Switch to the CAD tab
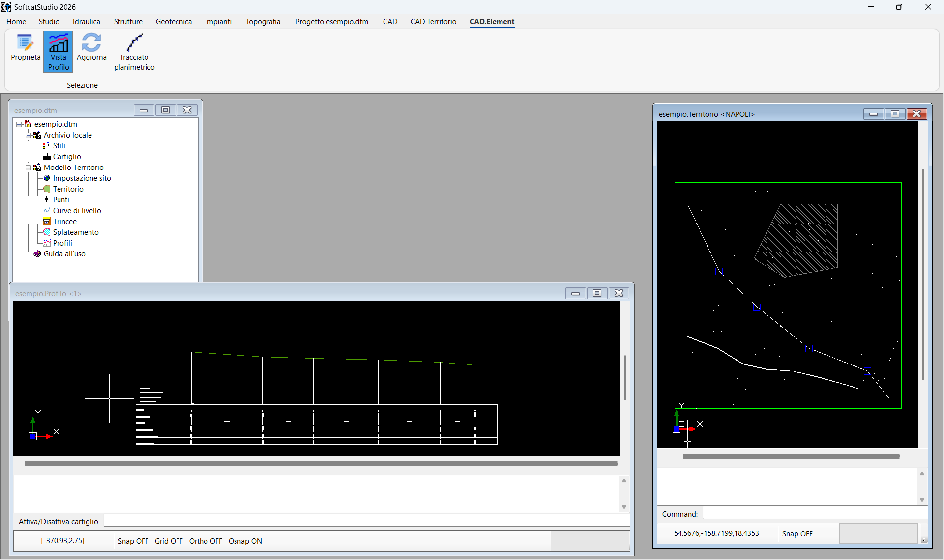 390,22
